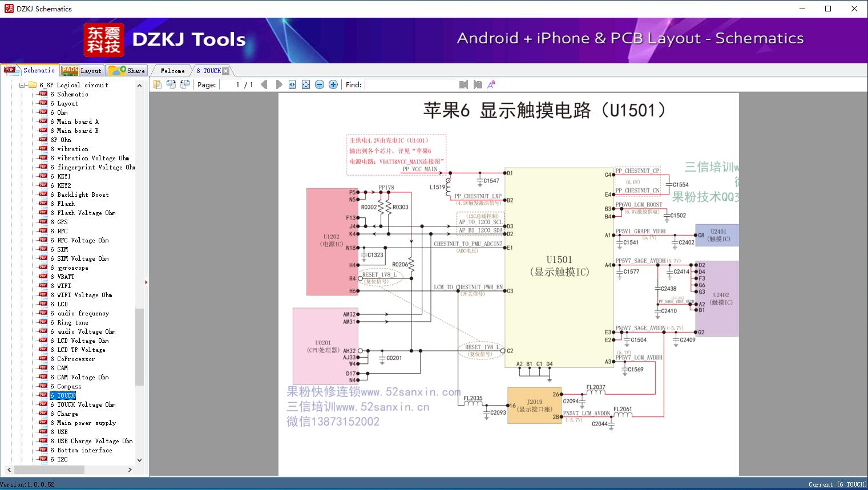Image resolution: width=868 pixels, height=490 pixels.
Task: Zoom in on the schematic
Action: point(333,84)
